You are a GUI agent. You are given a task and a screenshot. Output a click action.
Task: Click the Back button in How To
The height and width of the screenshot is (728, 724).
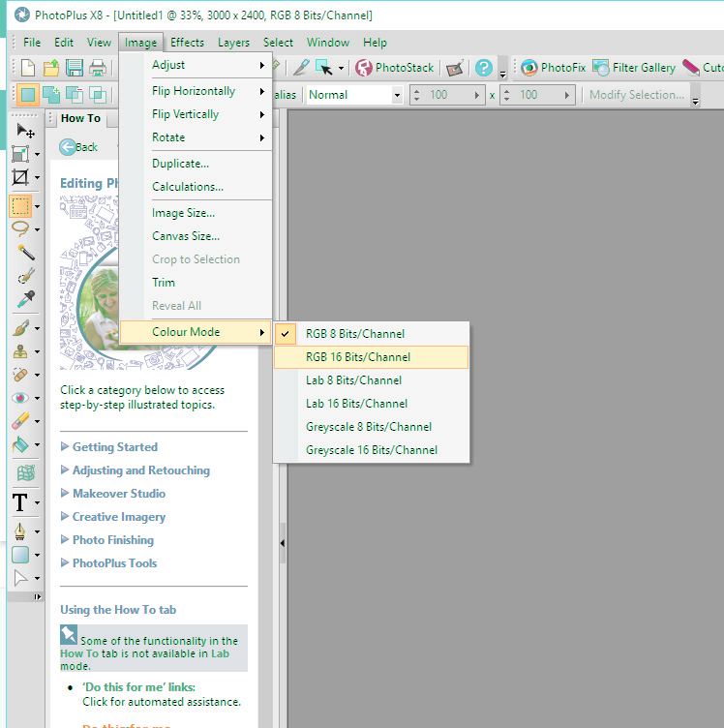point(79,147)
